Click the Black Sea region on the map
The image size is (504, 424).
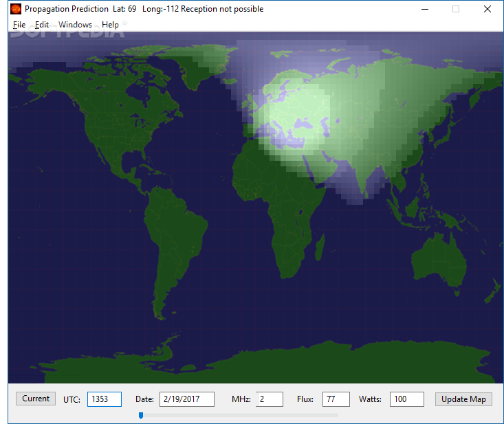click(303, 124)
